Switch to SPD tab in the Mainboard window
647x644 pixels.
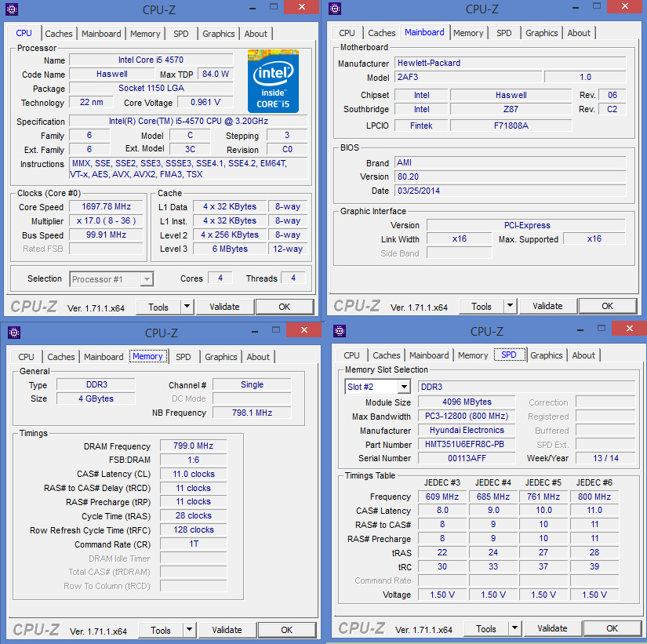pyautogui.click(x=503, y=33)
